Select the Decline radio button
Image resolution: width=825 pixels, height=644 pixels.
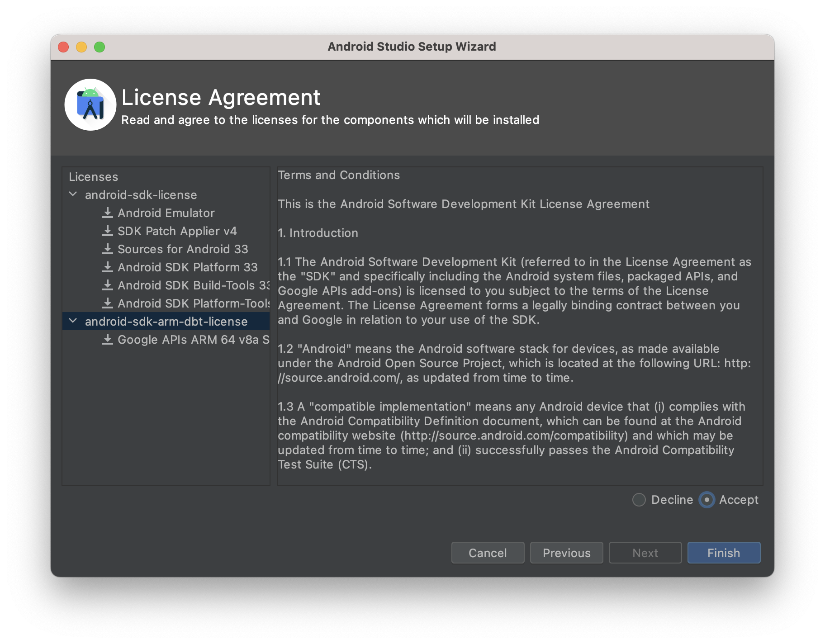[x=639, y=500]
